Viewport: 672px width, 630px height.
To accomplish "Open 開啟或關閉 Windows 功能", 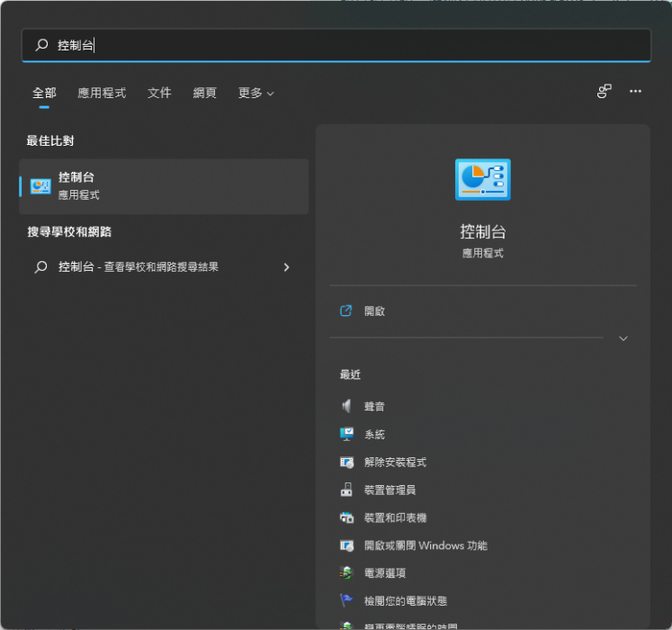I will 426,545.
